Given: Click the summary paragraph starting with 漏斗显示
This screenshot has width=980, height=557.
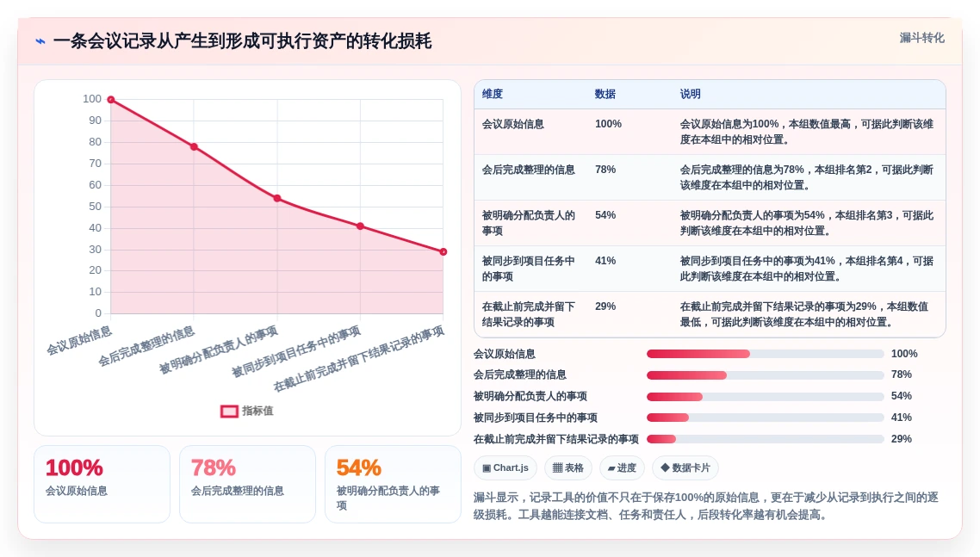Looking at the screenshot, I should [706, 505].
